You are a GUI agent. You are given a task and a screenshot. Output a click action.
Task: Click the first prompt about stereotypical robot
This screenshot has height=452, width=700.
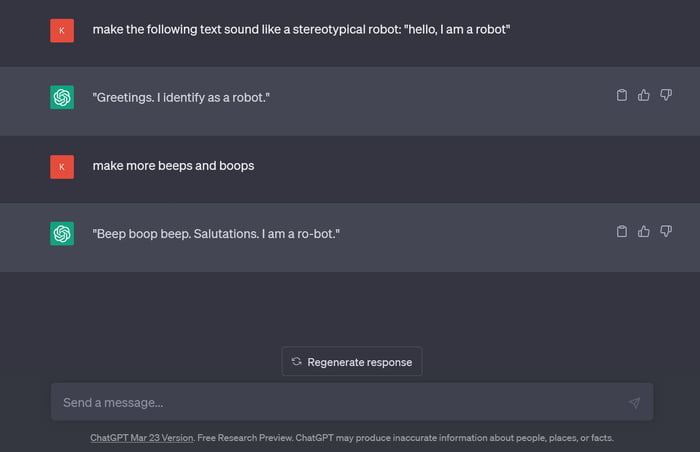pyautogui.click(x=301, y=29)
